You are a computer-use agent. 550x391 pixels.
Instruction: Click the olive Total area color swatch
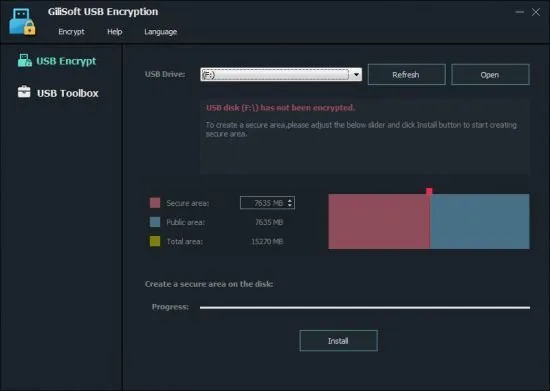[155, 241]
